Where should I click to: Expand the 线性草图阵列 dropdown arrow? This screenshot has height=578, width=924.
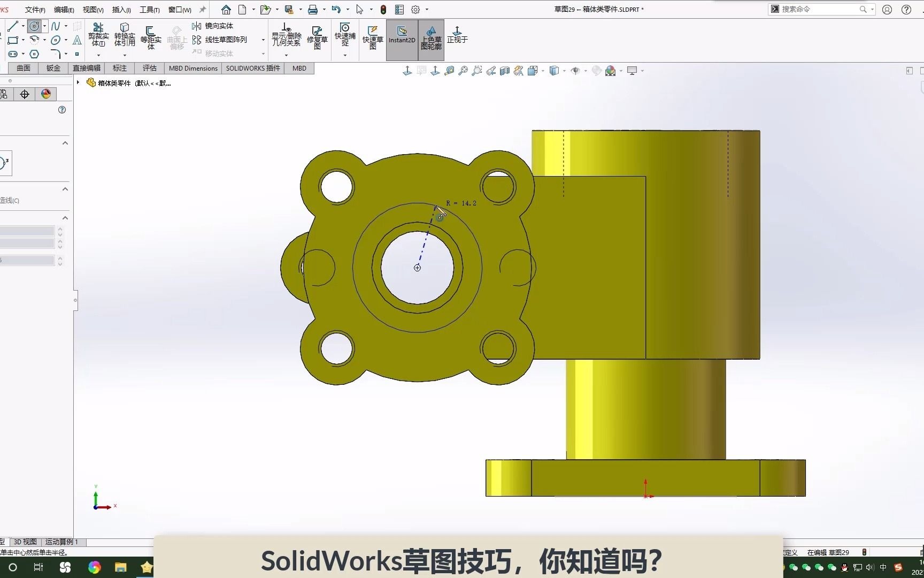[262, 40]
